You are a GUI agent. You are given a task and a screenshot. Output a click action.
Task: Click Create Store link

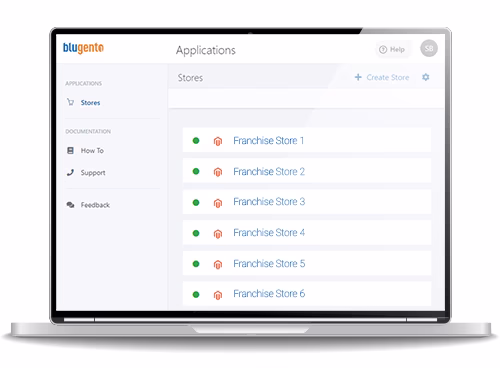tap(388, 77)
